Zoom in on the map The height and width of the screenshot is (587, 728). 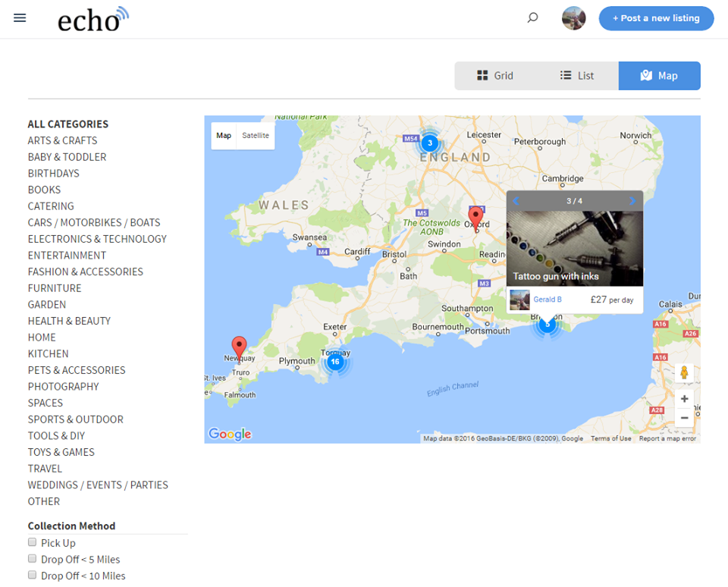684,398
